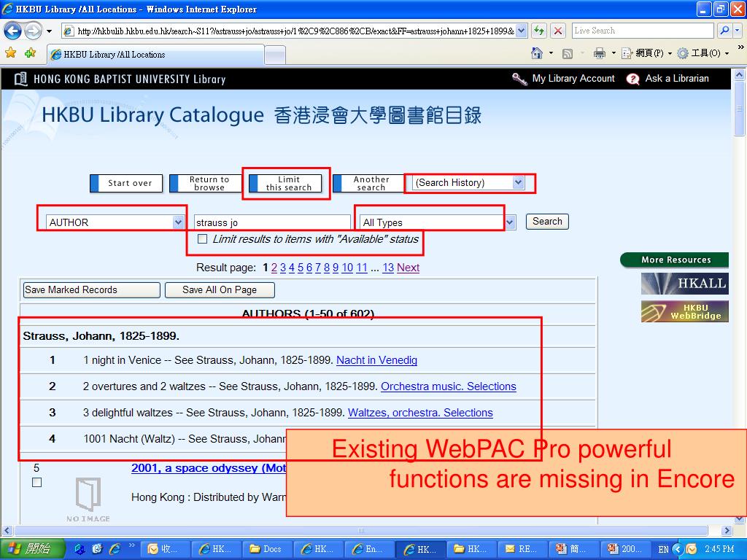Click the Print icon in toolbar
Image resolution: width=747 pixels, height=560 pixels.
pyautogui.click(x=600, y=53)
